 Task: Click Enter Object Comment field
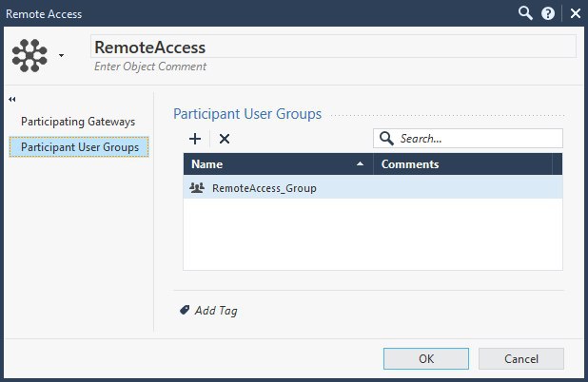(x=150, y=67)
